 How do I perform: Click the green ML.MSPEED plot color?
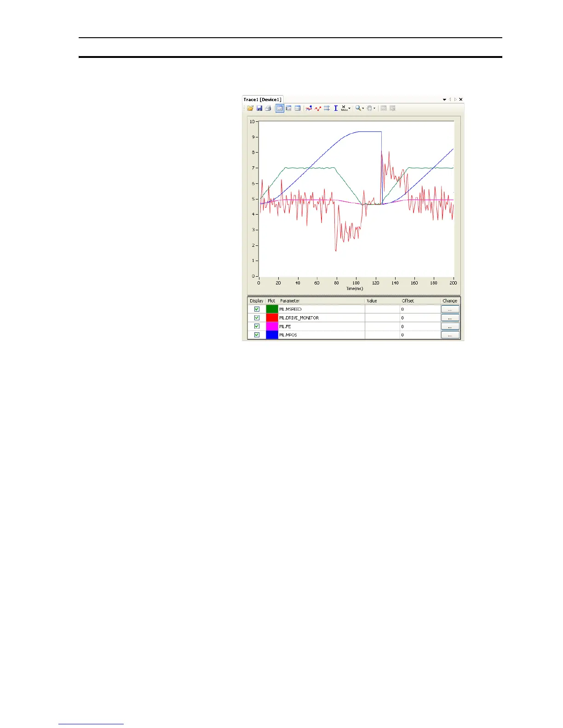click(x=272, y=309)
